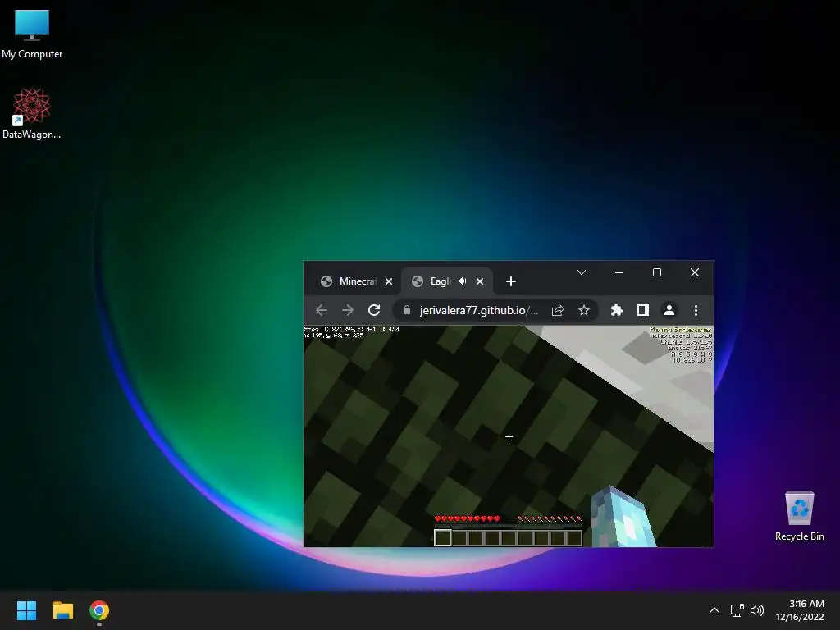Open the clock showing 3:16 AM

pos(800,610)
